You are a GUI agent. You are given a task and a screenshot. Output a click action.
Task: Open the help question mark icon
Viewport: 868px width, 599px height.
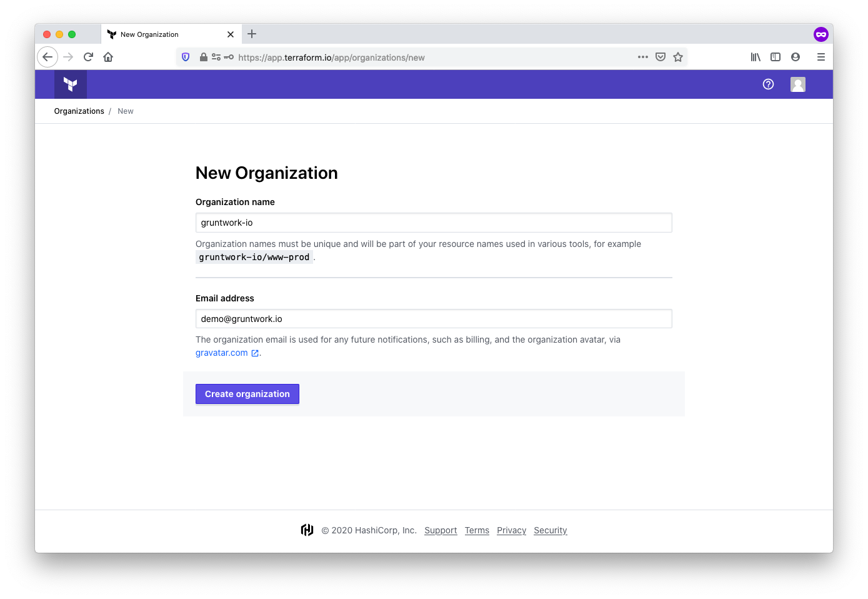pyautogui.click(x=768, y=84)
